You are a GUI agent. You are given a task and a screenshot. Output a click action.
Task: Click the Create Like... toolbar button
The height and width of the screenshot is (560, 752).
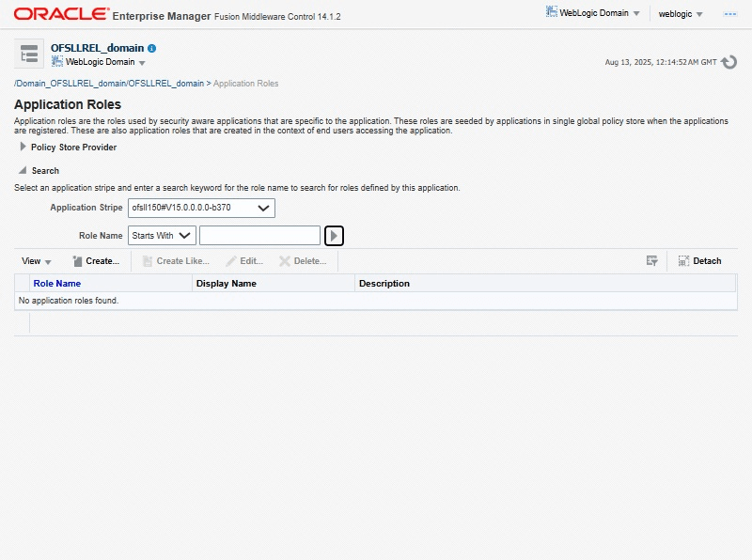pyautogui.click(x=176, y=261)
